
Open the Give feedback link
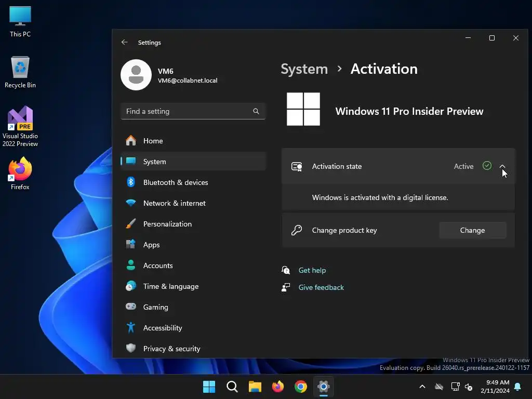tap(321, 287)
